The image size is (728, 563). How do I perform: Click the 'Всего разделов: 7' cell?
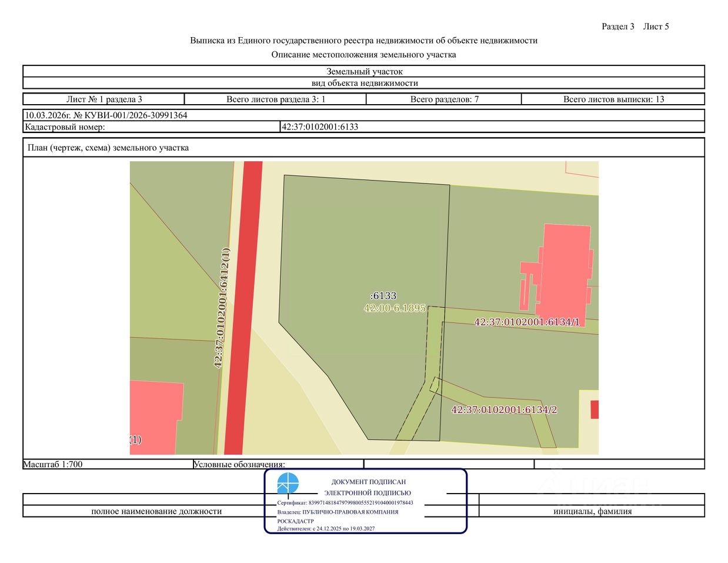[444, 99]
